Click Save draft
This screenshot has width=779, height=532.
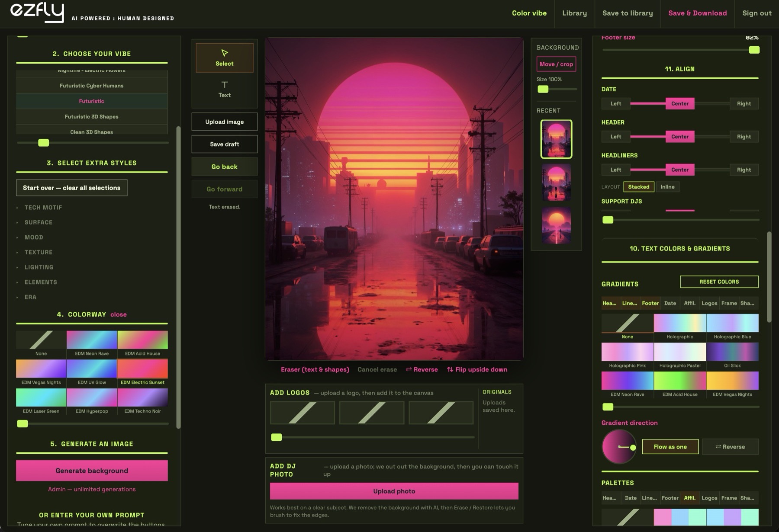point(224,144)
